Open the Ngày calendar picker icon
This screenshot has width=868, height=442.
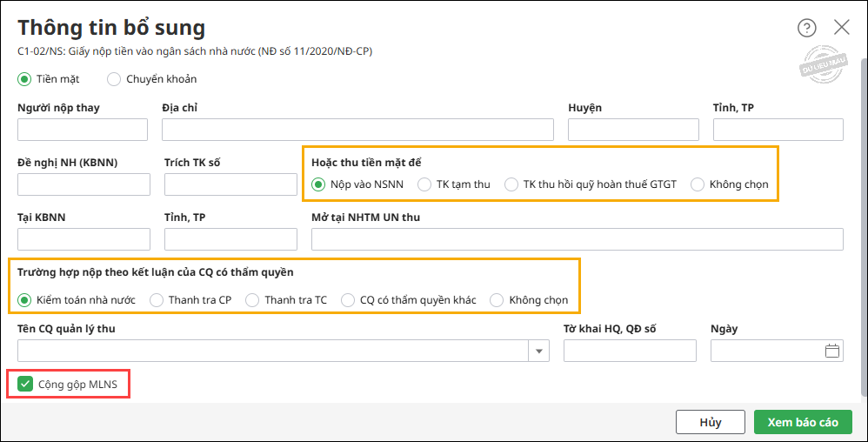pyautogui.click(x=832, y=351)
